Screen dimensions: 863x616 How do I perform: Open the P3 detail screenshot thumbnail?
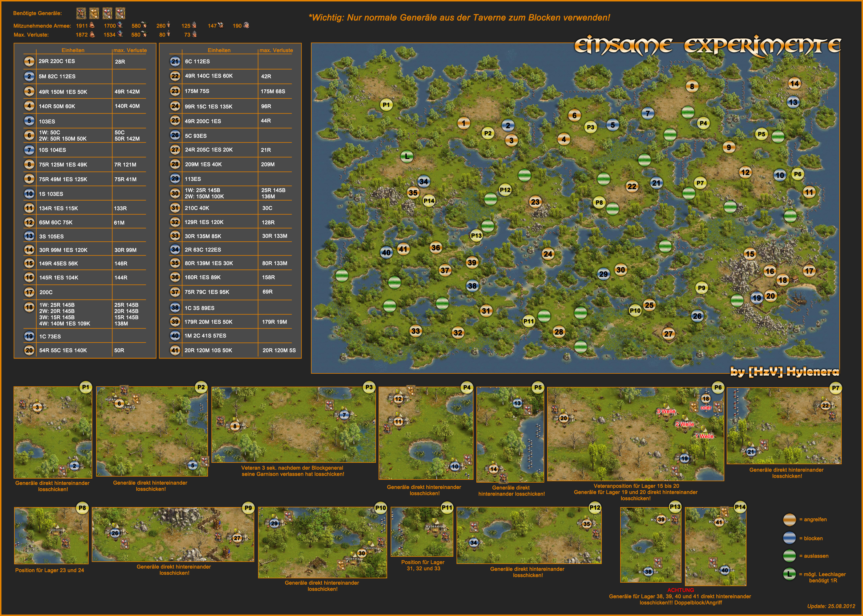(x=293, y=425)
